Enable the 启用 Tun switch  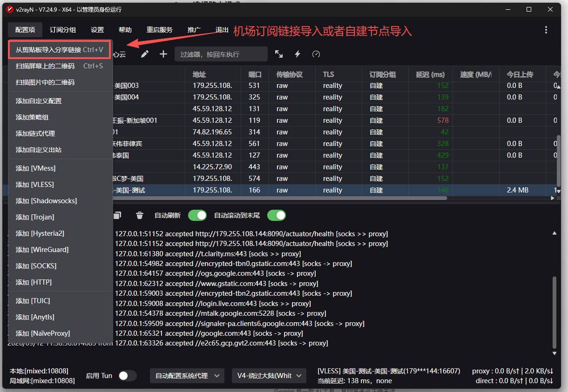click(128, 376)
